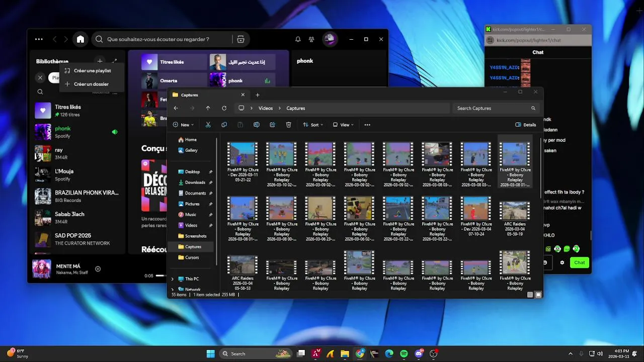Click Videos in Explorer breadcrumb
The image size is (644, 362).
point(266,108)
